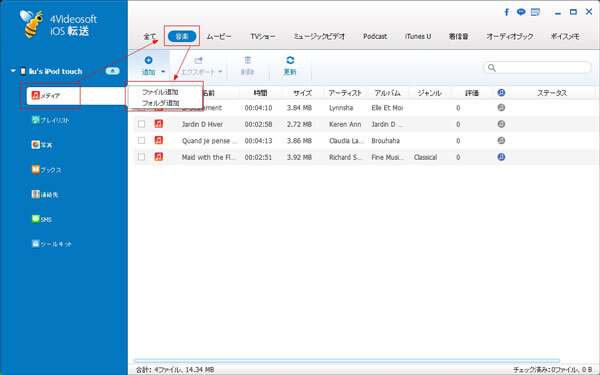Image resolution: width=600 pixels, height=375 pixels.
Task: Click status icon in Claudia La row
Action: 501,140
